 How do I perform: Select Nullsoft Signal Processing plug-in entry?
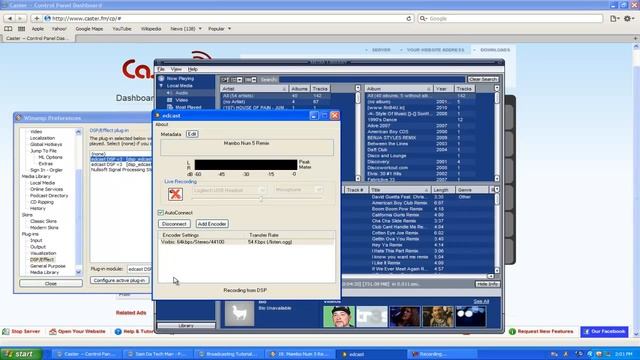pos(121,169)
